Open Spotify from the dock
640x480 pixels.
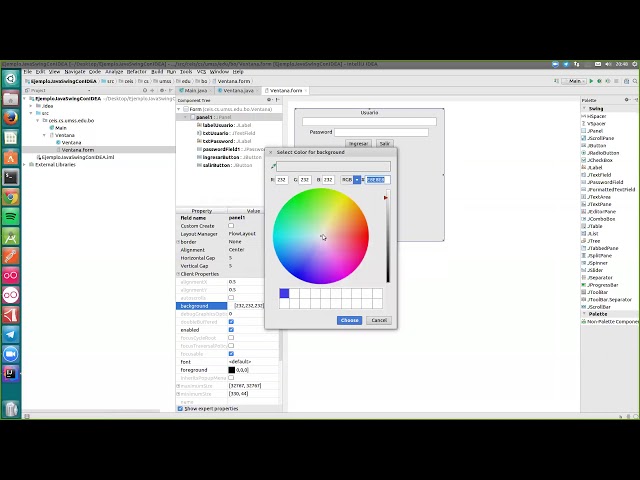click(x=11, y=217)
